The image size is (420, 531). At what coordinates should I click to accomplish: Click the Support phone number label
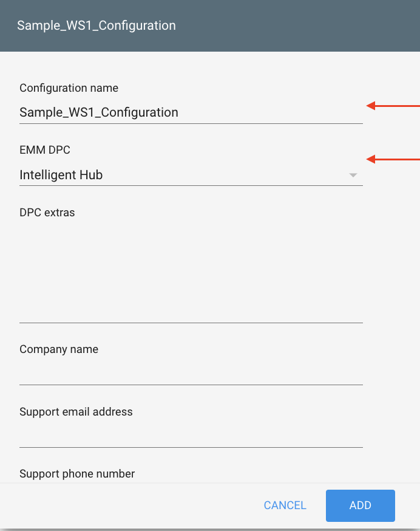[76, 474]
